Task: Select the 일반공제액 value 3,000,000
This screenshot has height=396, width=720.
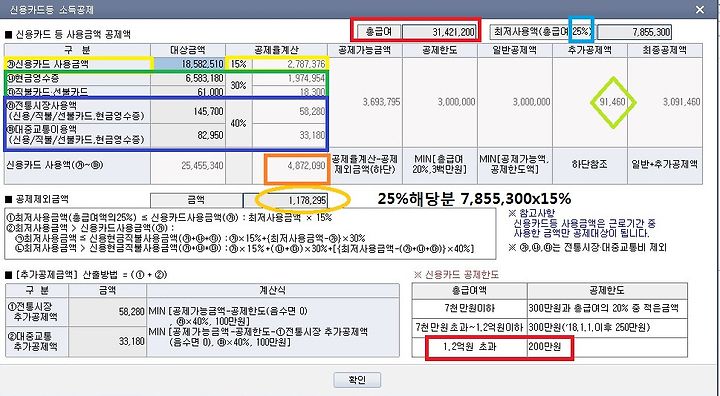Action: point(515,102)
